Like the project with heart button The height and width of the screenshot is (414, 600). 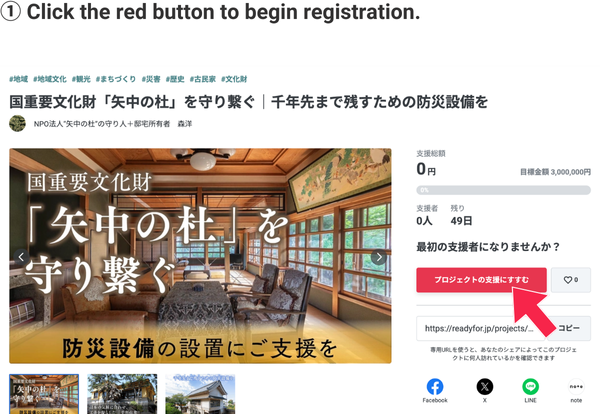[571, 280]
